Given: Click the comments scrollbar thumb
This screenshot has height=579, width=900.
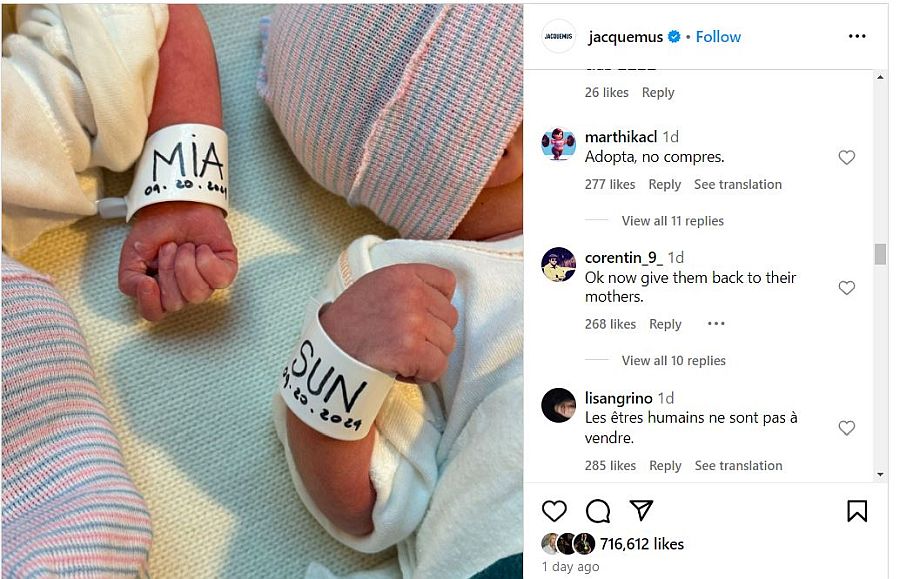Looking at the screenshot, I should click(x=880, y=254).
